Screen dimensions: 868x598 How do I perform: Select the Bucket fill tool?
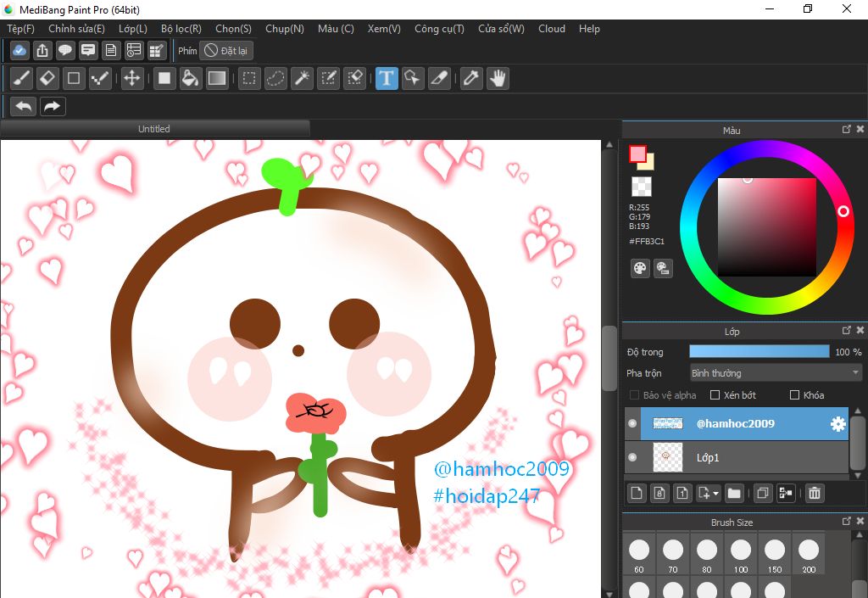pos(191,79)
